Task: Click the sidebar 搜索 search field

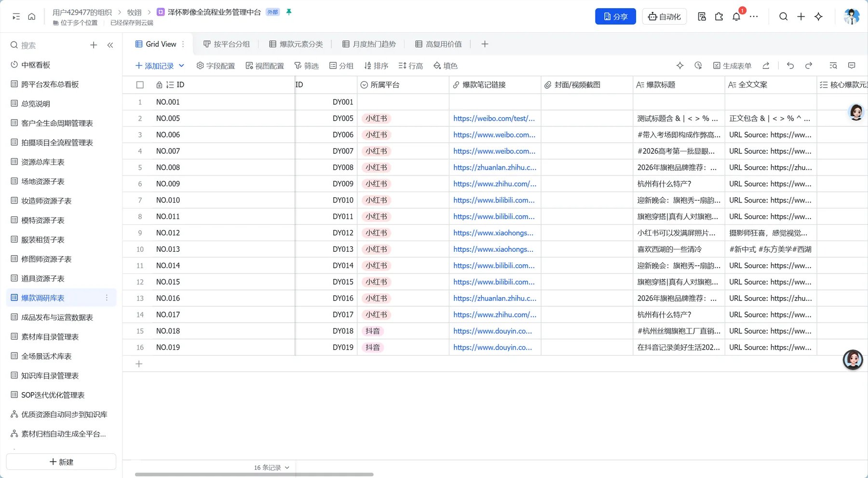Action: (x=47, y=45)
